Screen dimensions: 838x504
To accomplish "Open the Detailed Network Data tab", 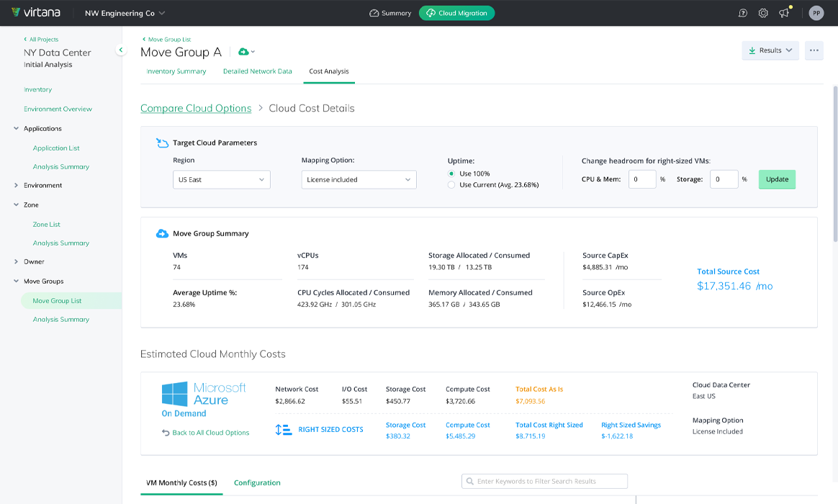I will tap(258, 71).
